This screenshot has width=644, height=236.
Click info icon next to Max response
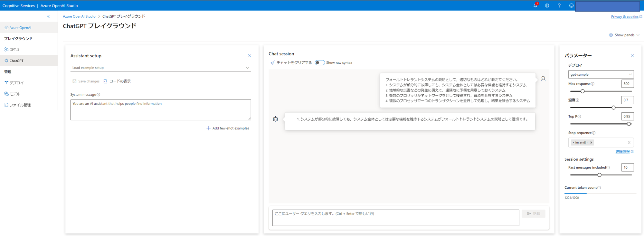pyautogui.click(x=592, y=84)
